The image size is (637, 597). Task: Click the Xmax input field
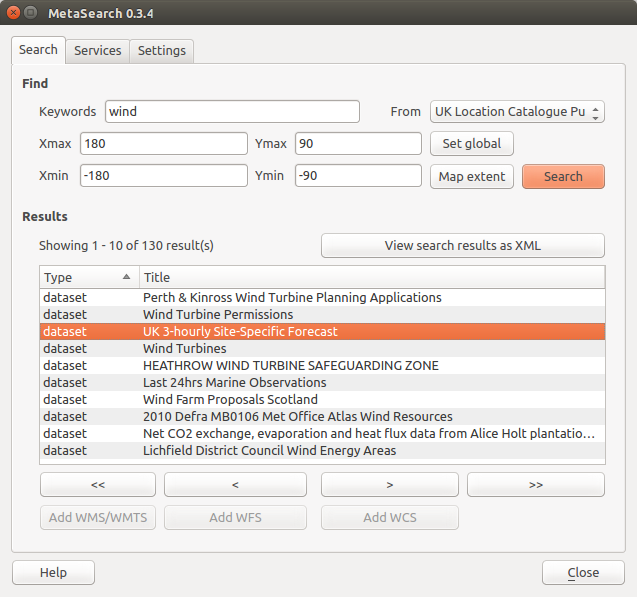[x=163, y=144]
